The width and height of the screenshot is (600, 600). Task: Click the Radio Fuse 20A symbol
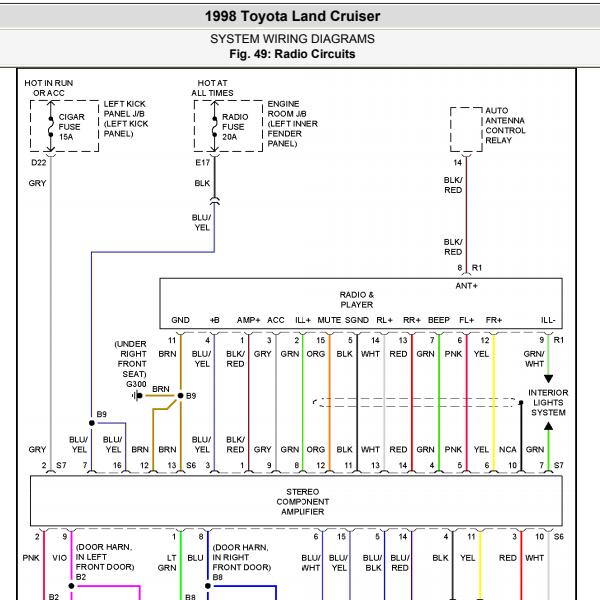(x=213, y=127)
